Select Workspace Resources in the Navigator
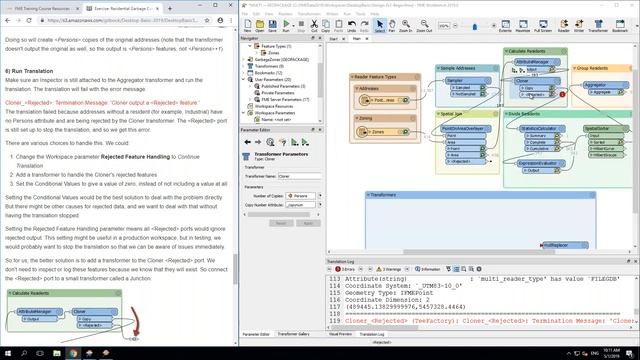This screenshot has width=640, height=360. pos(274,106)
